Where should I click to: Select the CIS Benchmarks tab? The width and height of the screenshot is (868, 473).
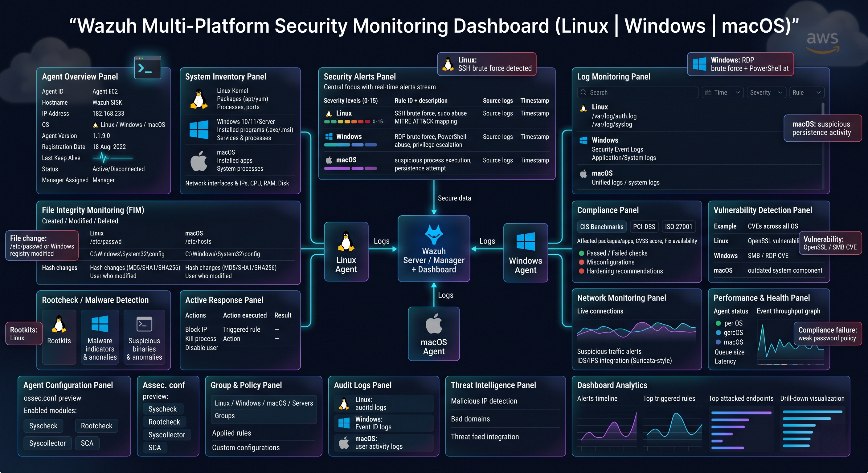pos(601,227)
